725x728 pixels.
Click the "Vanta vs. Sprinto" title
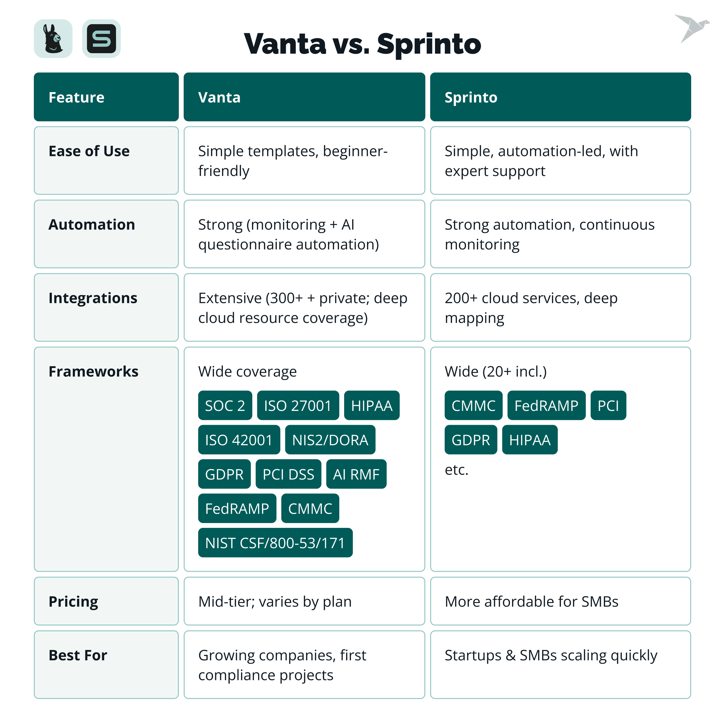click(362, 44)
